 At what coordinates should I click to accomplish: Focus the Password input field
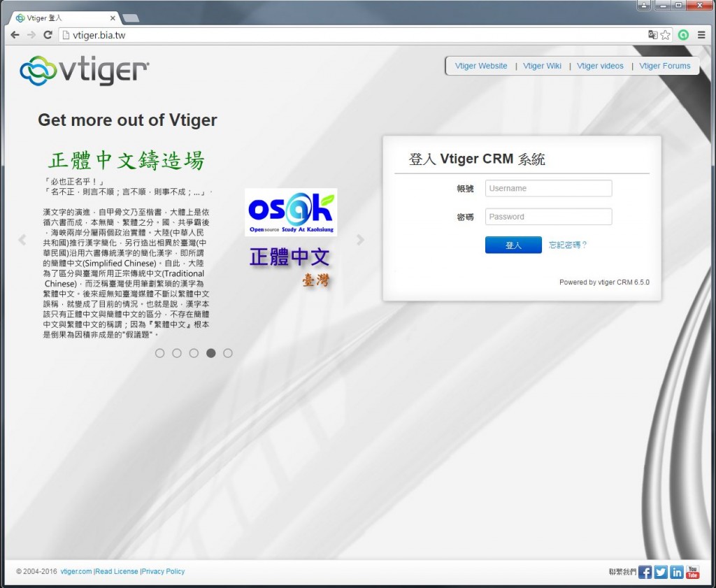pos(548,216)
